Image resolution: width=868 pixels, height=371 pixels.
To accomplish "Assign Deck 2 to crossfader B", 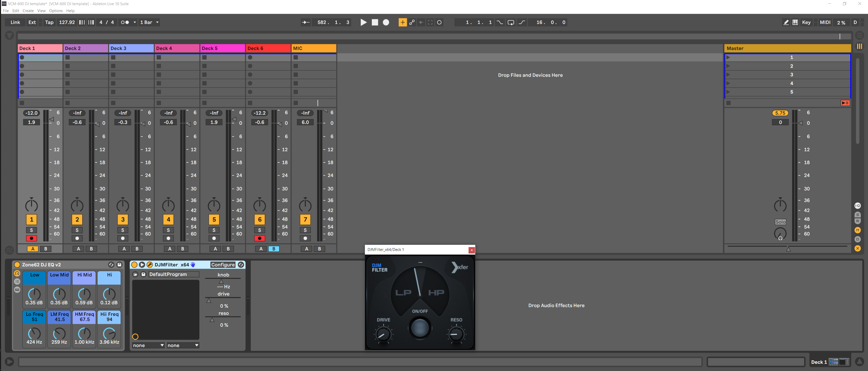I will point(91,249).
